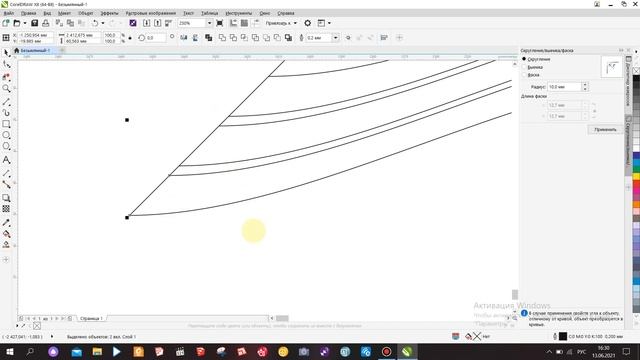Select the Выемка radio button

(x=524, y=67)
